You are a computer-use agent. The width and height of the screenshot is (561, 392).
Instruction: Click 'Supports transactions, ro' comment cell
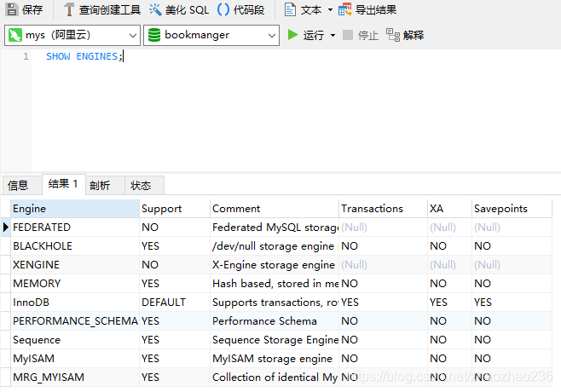(x=275, y=303)
